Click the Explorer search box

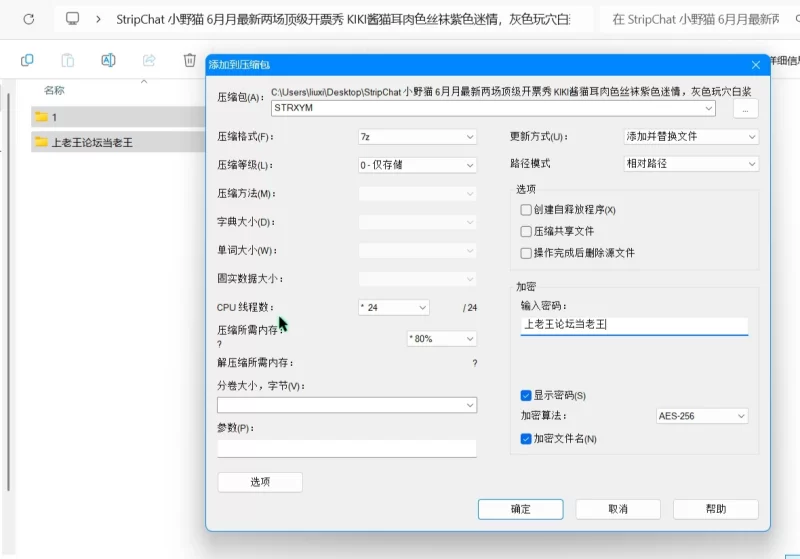click(700, 19)
